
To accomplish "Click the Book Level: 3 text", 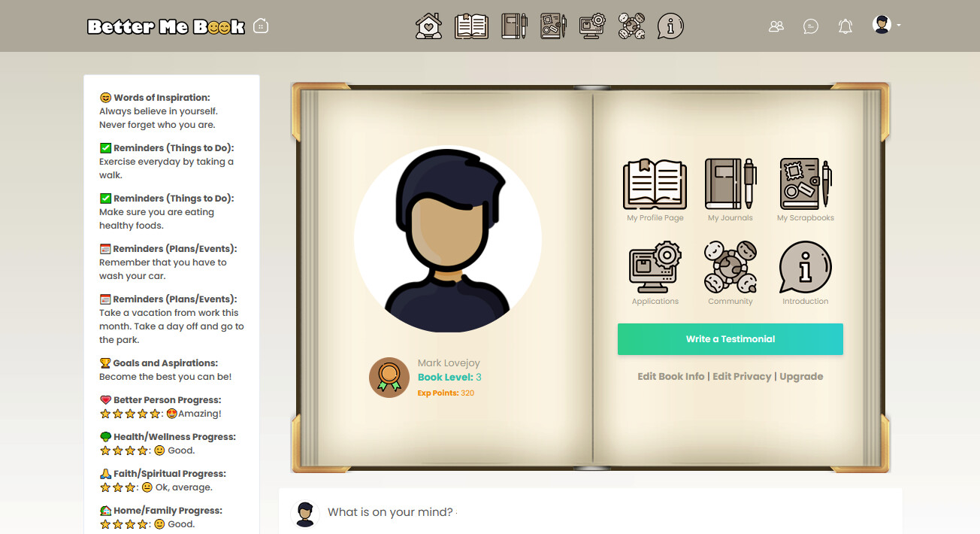I will click(x=449, y=378).
